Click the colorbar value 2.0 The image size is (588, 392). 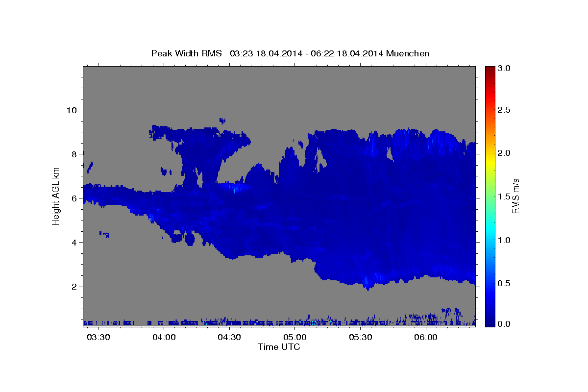pos(505,153)
